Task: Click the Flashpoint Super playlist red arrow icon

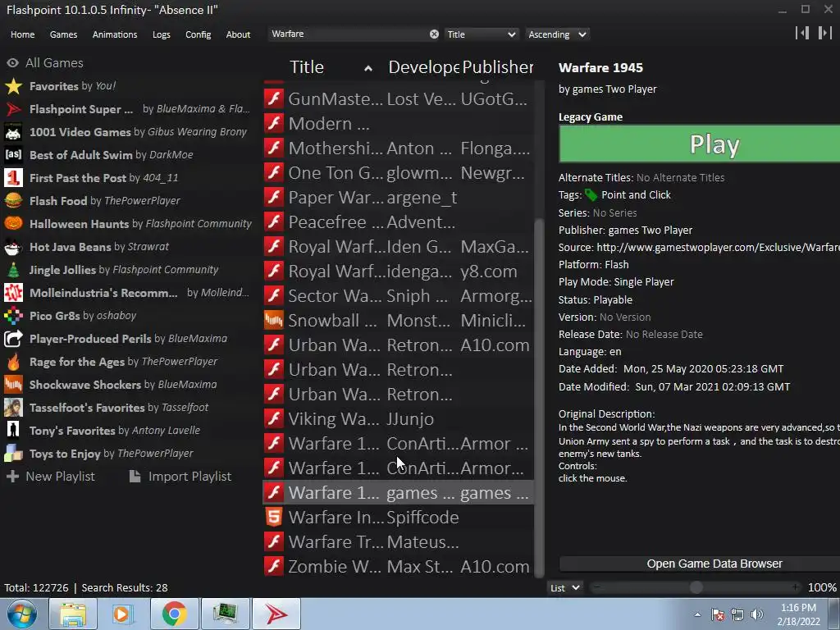Action: click(x=13, y=109)
